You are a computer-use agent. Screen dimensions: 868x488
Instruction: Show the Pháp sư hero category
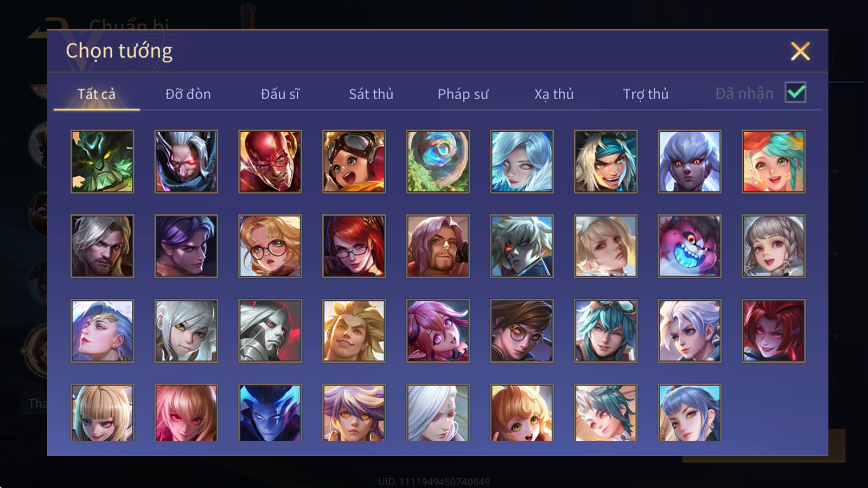coord(463,94)
